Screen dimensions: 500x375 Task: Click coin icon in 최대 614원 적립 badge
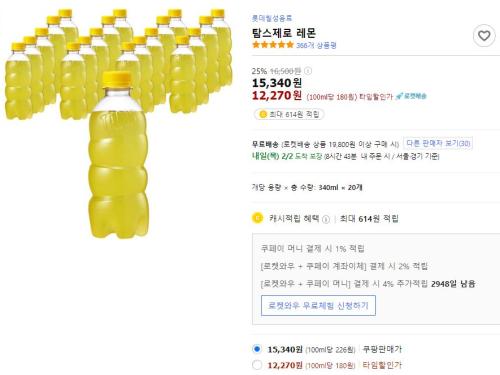click(x=263, y=114)
